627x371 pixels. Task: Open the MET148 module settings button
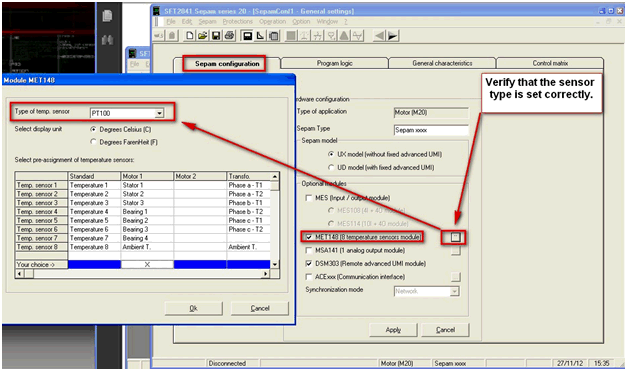tap(455, 237)
